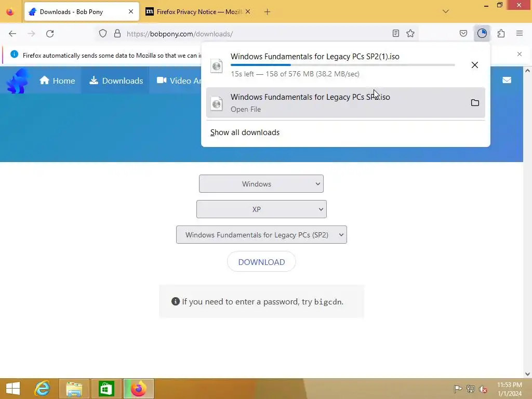Click the 'bigcdn' password text
Screen dimensions: 532x399
(x=327, y=302)
